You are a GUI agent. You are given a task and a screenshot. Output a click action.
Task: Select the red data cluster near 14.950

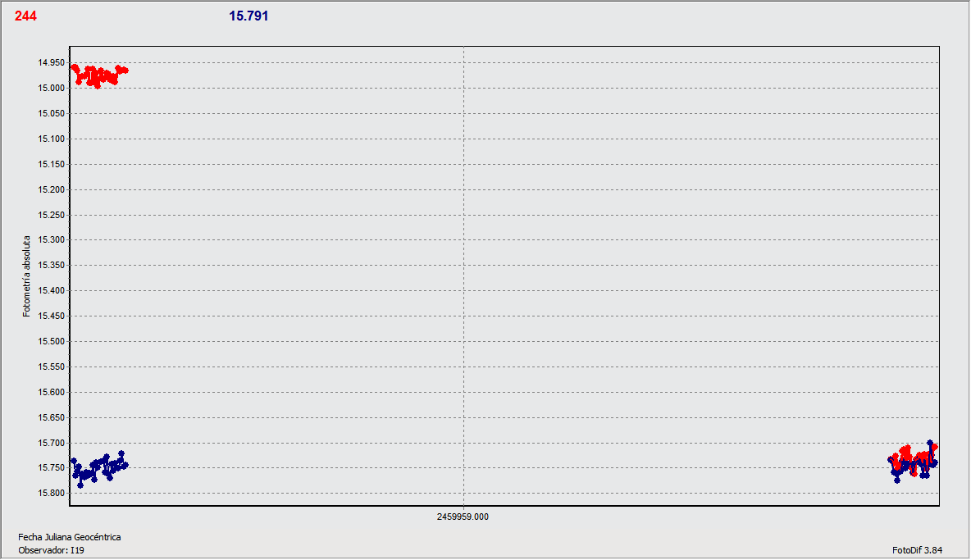point(98,75)
